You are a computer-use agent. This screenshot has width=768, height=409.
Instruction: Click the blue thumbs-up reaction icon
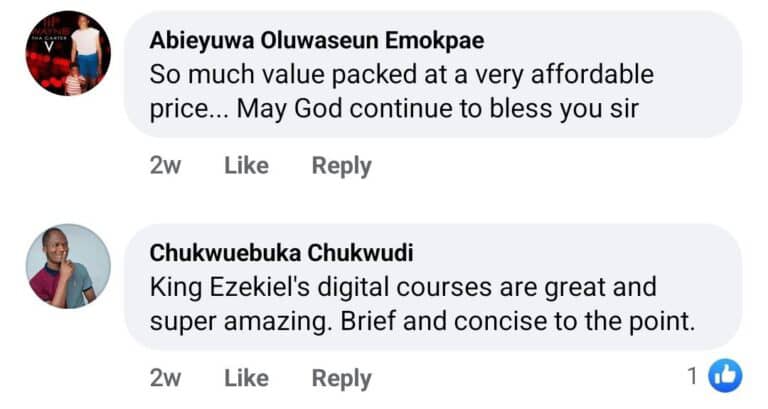coord(723,376)
